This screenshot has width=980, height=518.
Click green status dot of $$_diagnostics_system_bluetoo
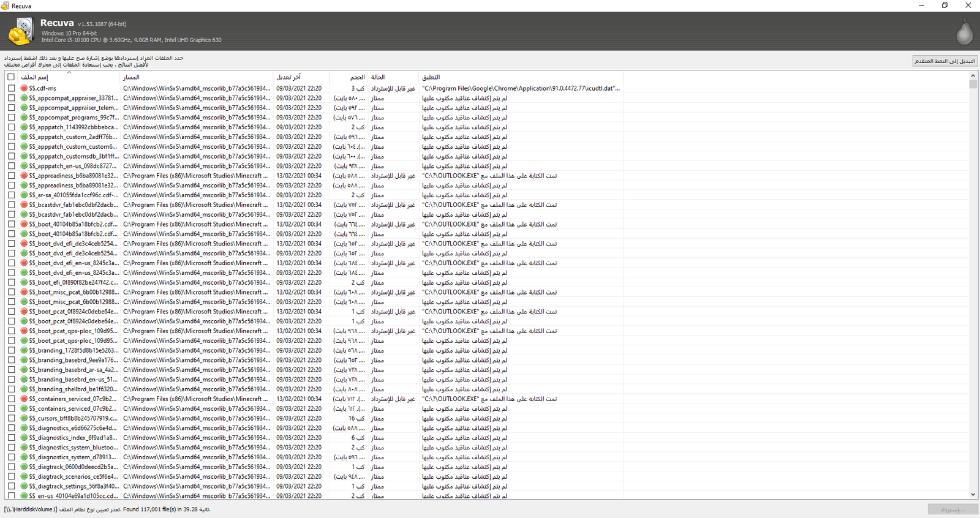(24, 448)
